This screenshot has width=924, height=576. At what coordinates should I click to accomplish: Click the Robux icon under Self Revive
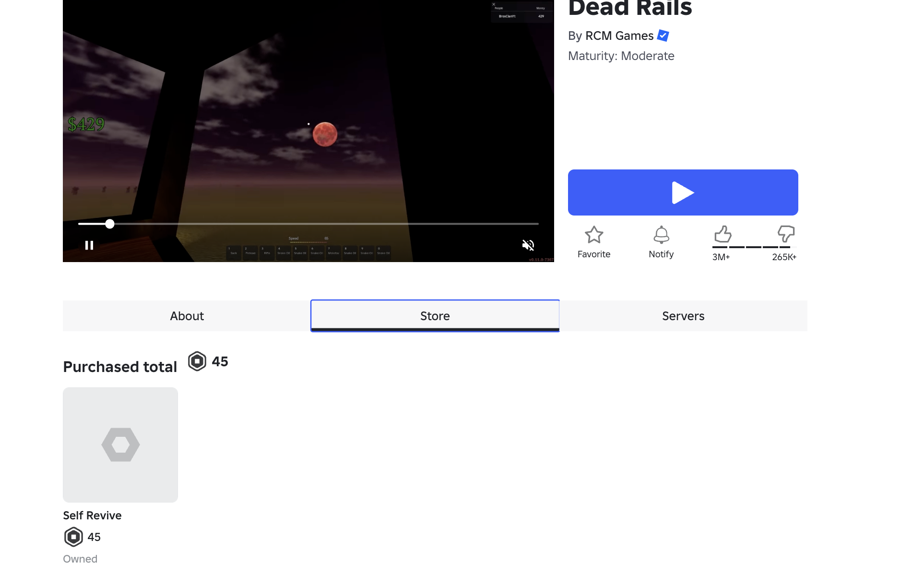tap(73, 537)
